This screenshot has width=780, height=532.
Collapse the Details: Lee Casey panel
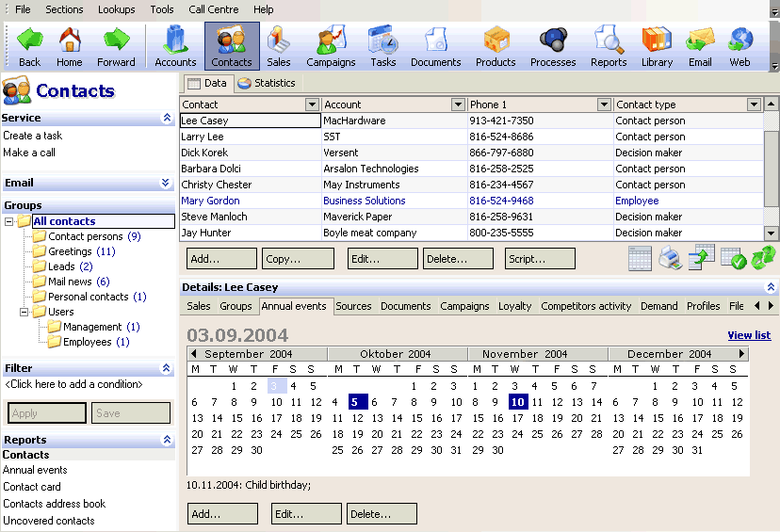771,287
